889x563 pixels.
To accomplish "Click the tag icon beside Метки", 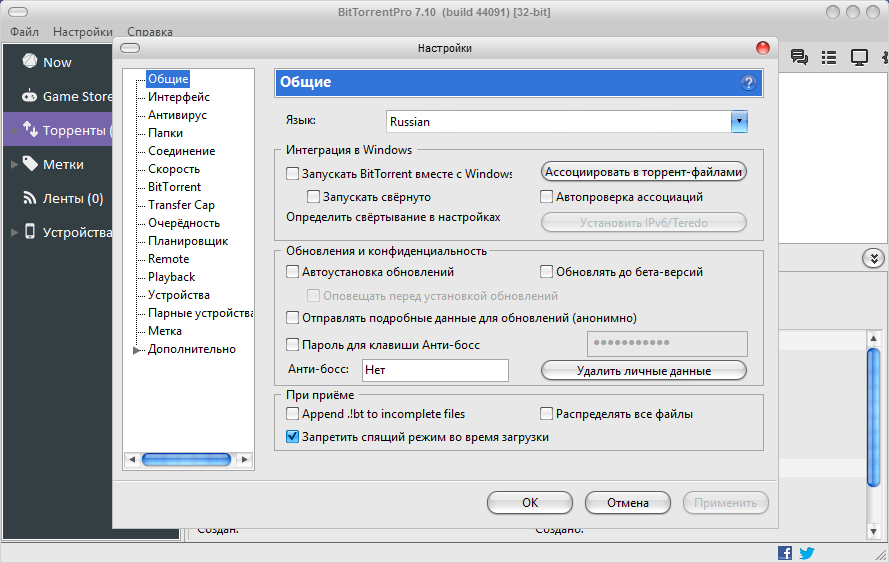I will (x=29, y=164).
